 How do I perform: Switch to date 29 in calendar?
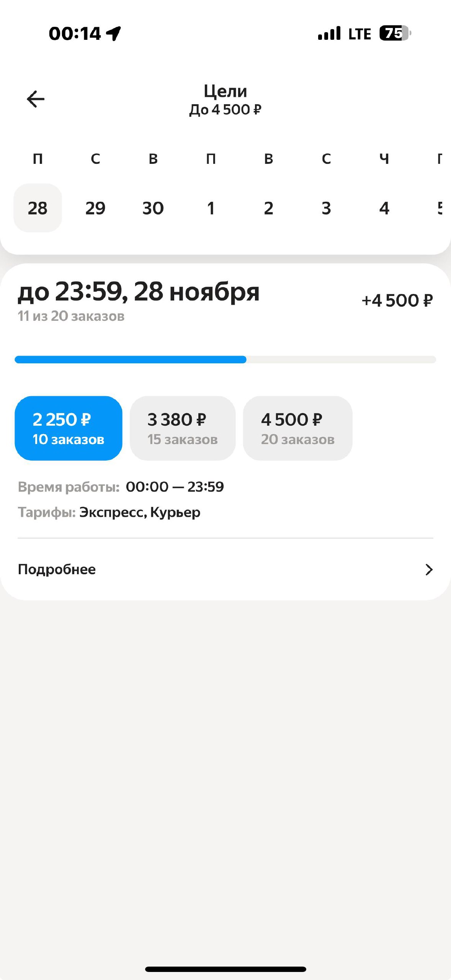(95, 208)
